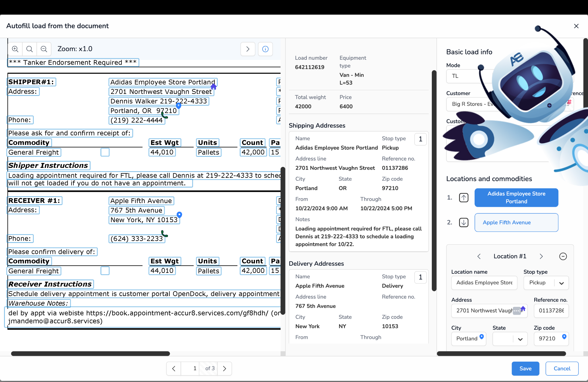Click the zoom in magnifier icon
The image size is (588, 382).
pyautogui.click(x=15, y=49)
